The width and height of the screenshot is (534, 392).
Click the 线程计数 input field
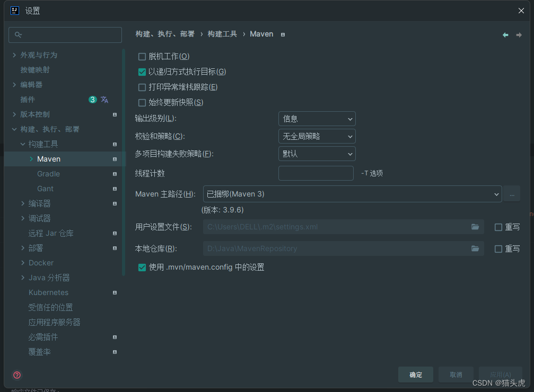[316, 173]
